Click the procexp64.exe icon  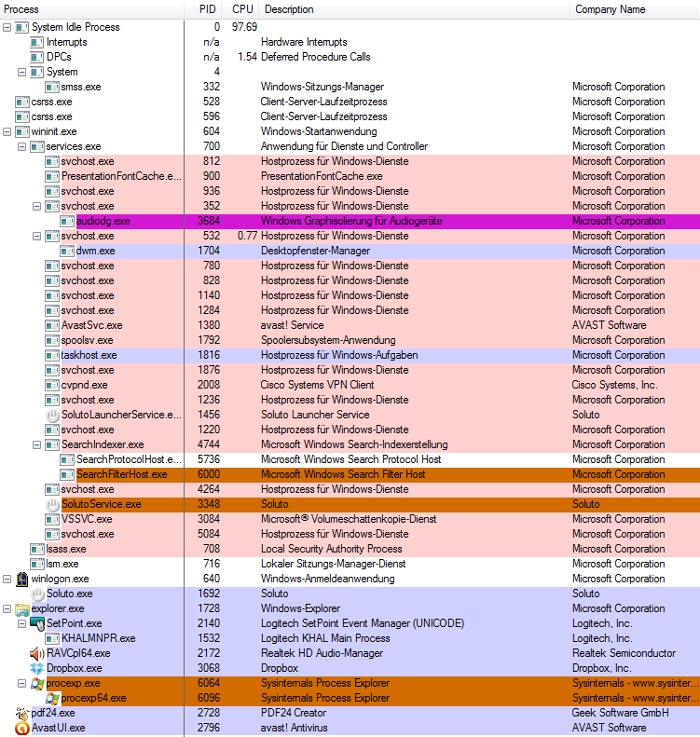point(51,699)
